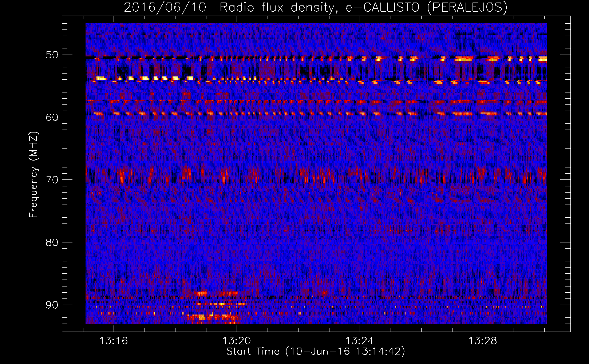Click the 'Frequency (MHZ)' axis label
The height and width of the screenshot is (364, 589).
33,175
